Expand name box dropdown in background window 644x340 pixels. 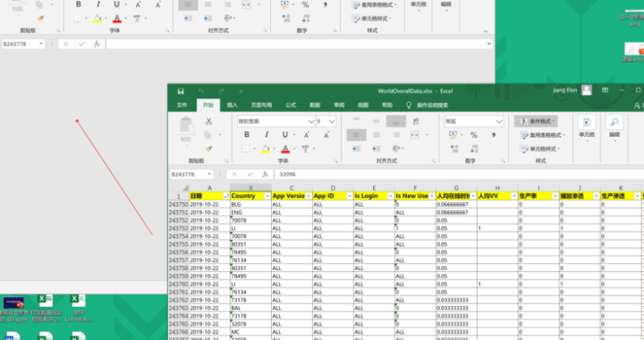(x=41, y=44)
